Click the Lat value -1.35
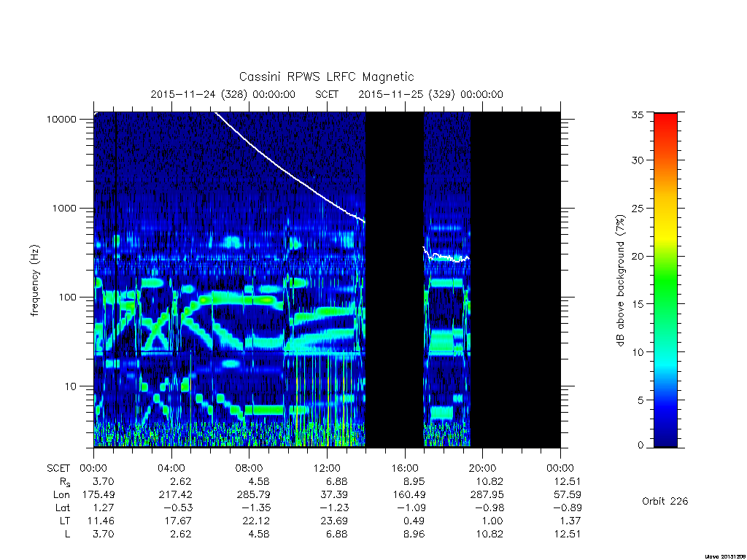 255,507
